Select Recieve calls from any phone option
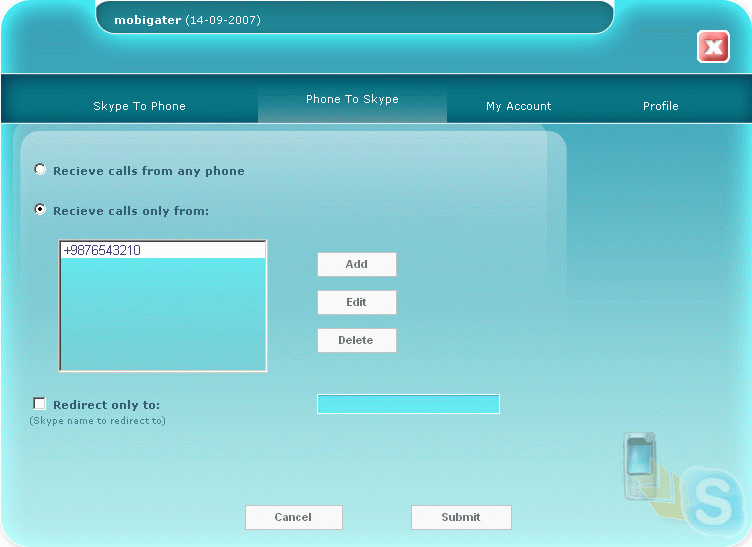The image size is (752, 547). pyautogui.click(x=40, y=170)
